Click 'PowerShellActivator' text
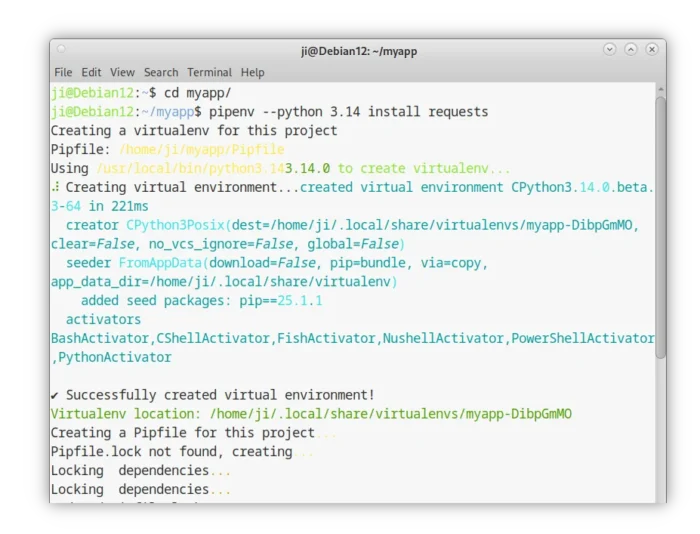This screenshot has width=700, height=534. pos(583,338)
